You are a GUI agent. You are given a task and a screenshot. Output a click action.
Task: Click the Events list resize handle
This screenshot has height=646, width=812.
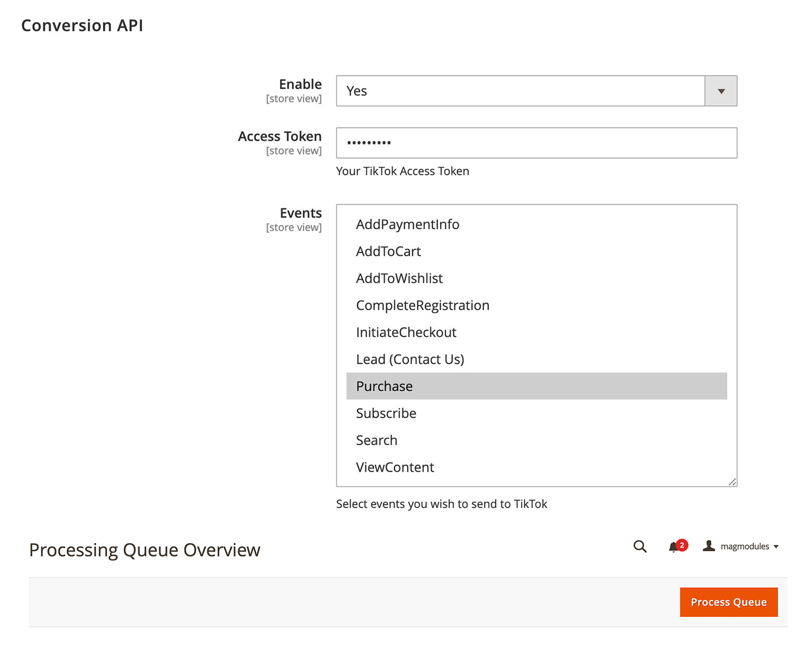point(732,482)
